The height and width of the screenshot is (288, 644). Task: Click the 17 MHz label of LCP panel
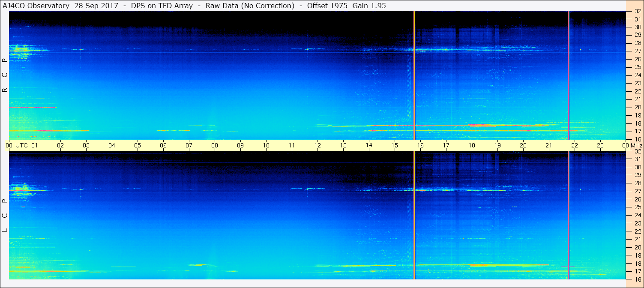638,271
